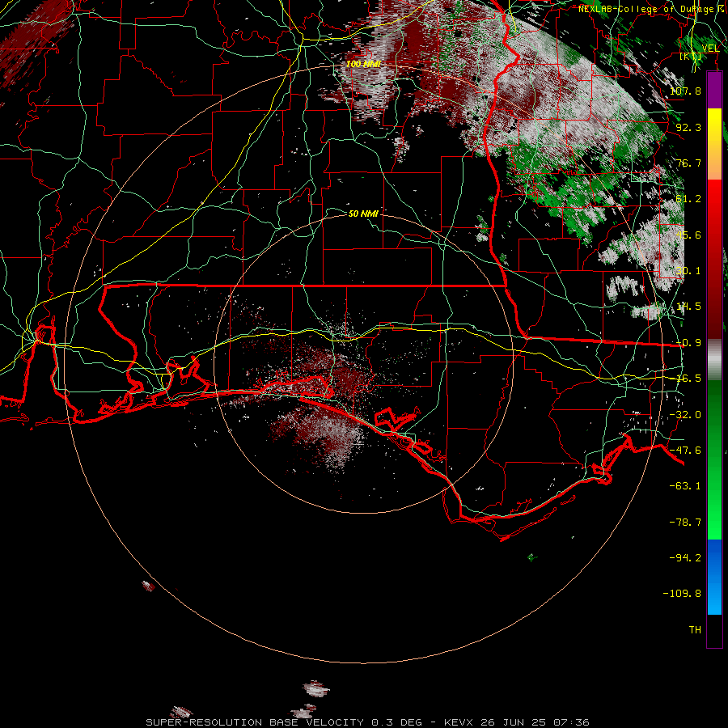This screenshot has width=728, height=728.
Task: Pick the gray near-zero segment of the color scale
Action: (714, 359)
